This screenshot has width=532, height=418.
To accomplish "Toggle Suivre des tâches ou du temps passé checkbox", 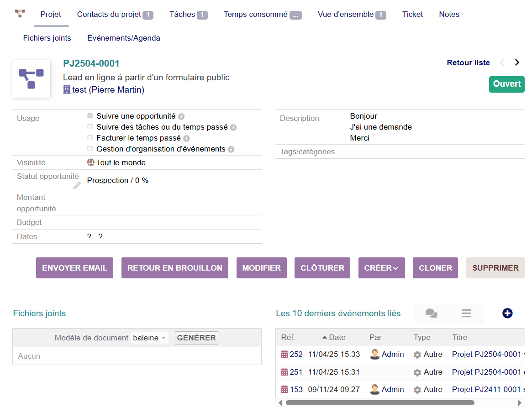I will (90, 127).
